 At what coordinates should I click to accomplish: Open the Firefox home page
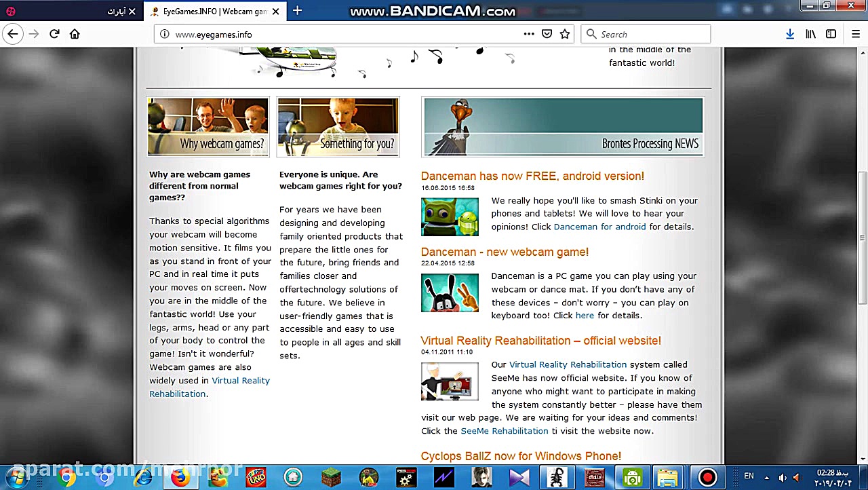click(75, 34)
